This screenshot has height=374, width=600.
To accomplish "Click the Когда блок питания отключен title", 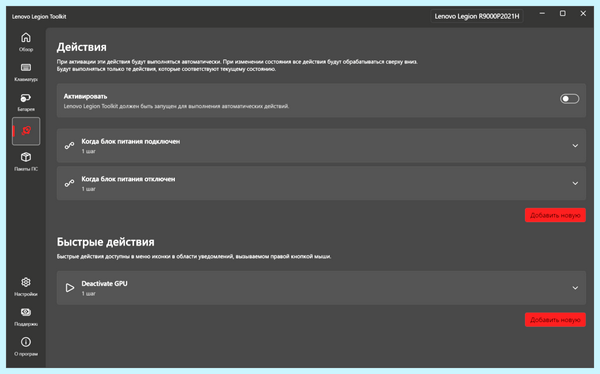I will click(128, 179).
